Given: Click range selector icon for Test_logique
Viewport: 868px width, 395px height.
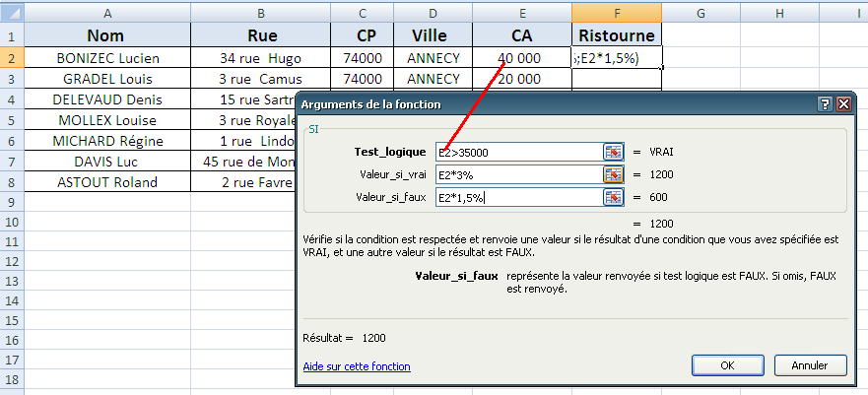Looking at the screenshot, I should click(614, 152).
